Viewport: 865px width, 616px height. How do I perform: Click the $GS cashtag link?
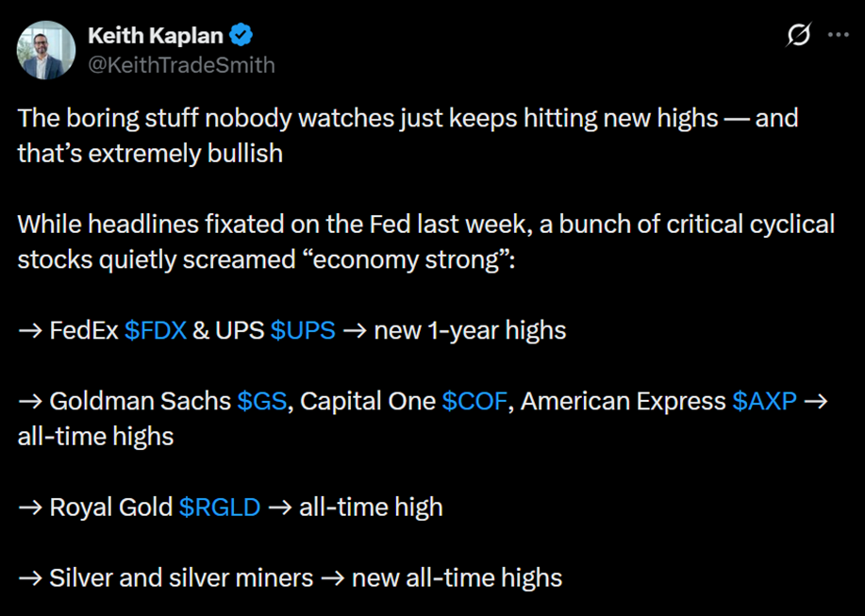tap(262, 402)
